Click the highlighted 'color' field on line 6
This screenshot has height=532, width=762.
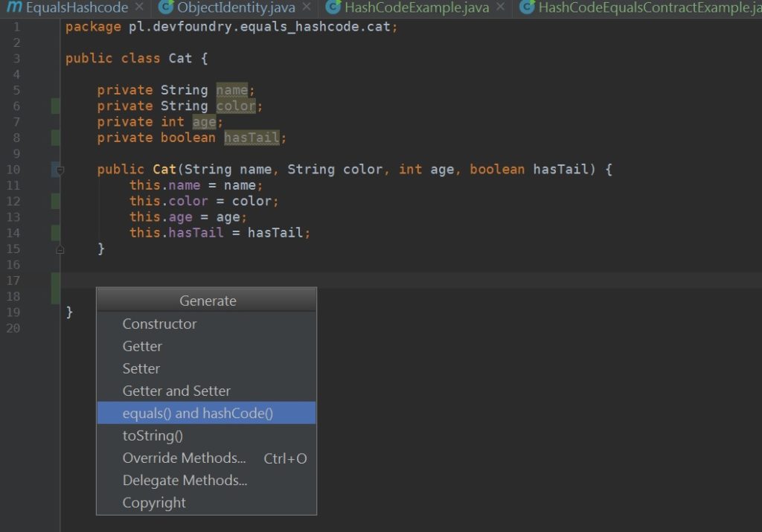pos(236,106)
